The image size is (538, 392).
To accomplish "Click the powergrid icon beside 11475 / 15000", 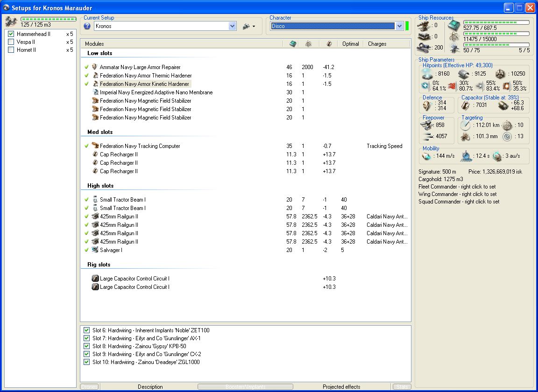I will click(454, 36).
